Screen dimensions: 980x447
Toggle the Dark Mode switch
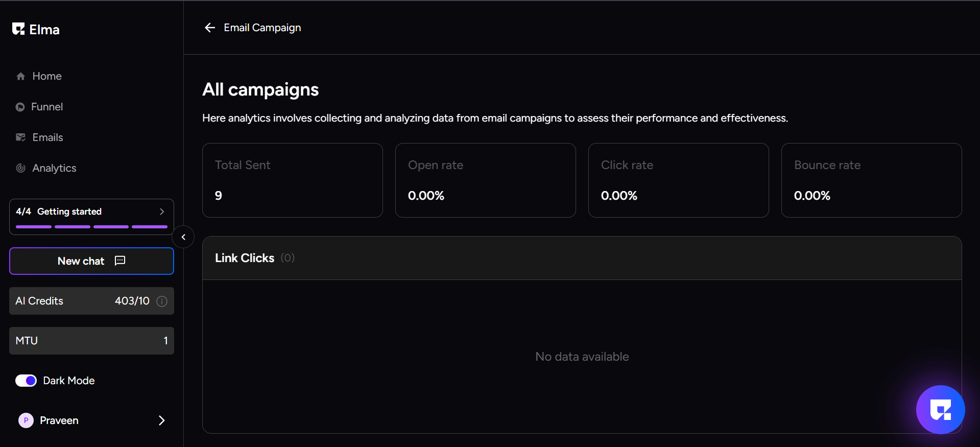click(x=26, y=381)
